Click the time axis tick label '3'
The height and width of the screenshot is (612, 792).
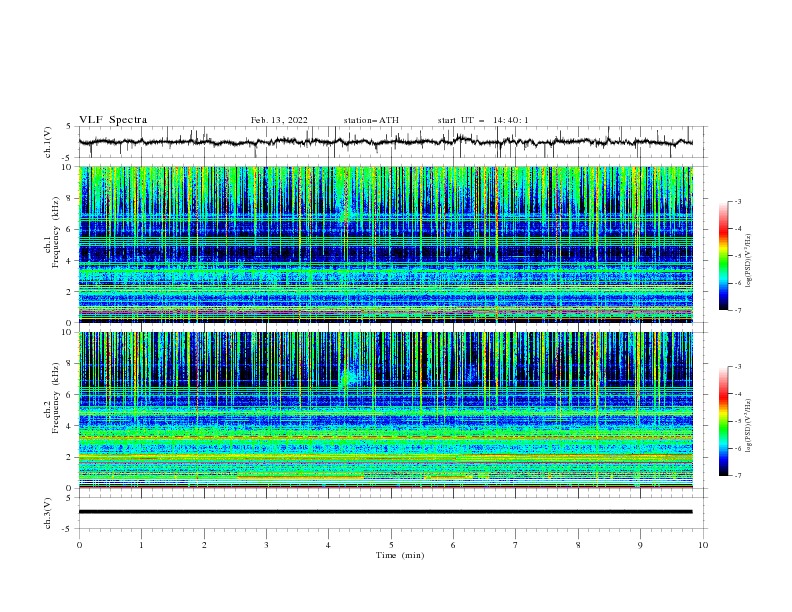(x=266, y=545)
